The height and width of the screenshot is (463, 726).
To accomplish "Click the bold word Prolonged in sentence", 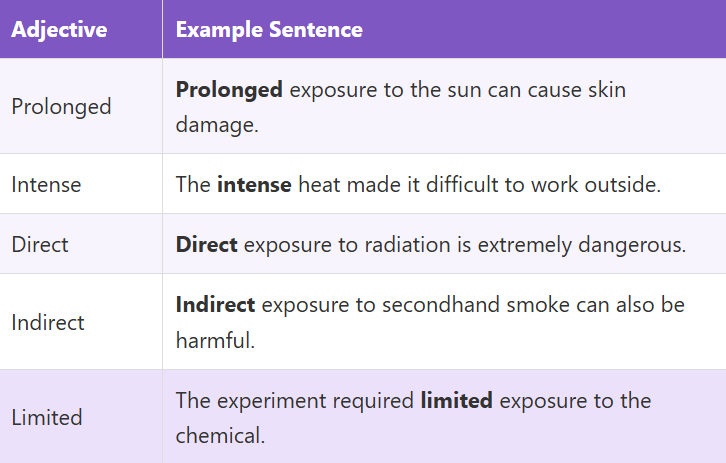I will [229, 90].
